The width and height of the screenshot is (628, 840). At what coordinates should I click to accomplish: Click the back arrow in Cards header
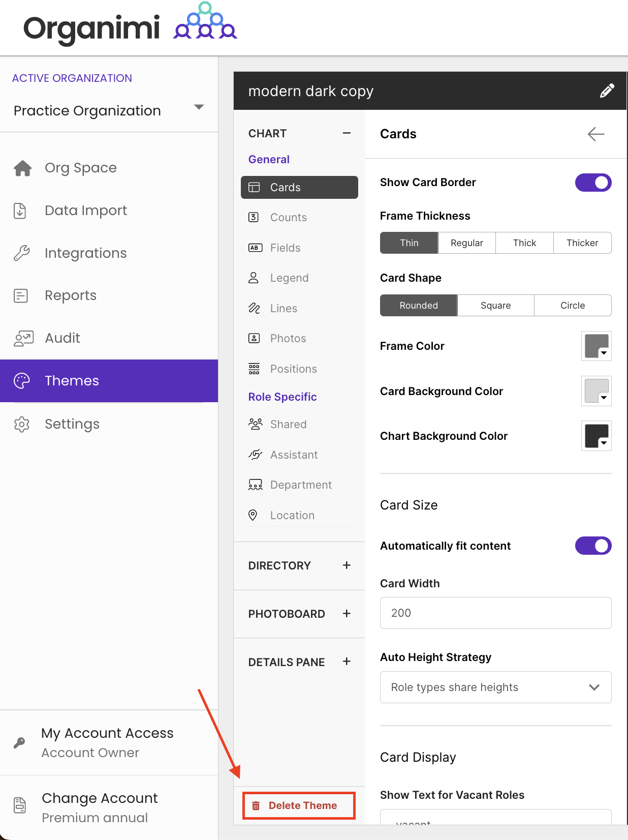[x=595, y=134]
